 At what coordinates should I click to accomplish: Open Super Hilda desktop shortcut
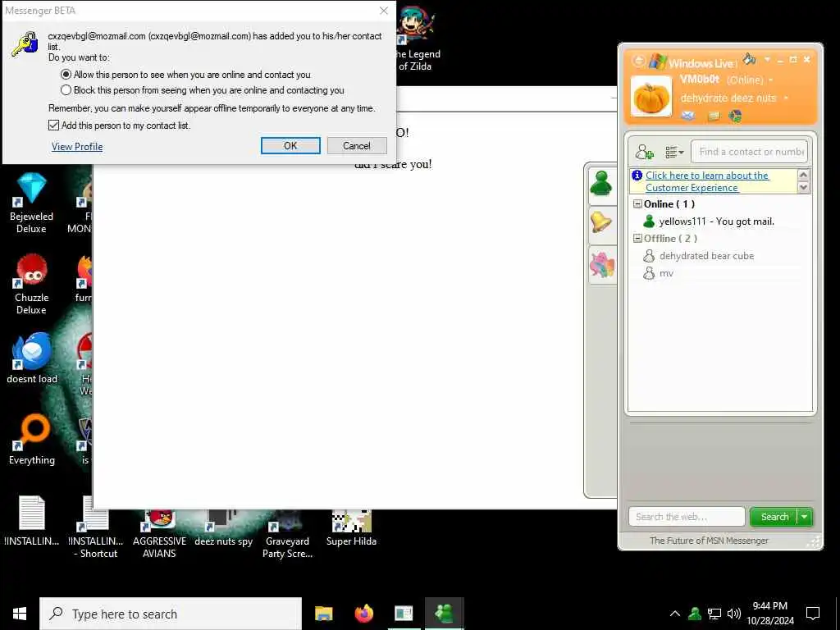pos(351,528)
